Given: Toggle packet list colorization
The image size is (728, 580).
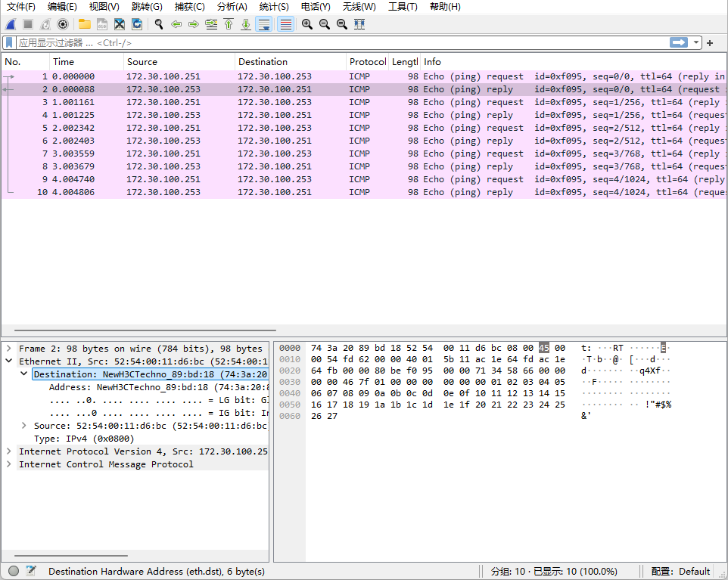Looking at the screenshot, I should [x=285, y=24].
